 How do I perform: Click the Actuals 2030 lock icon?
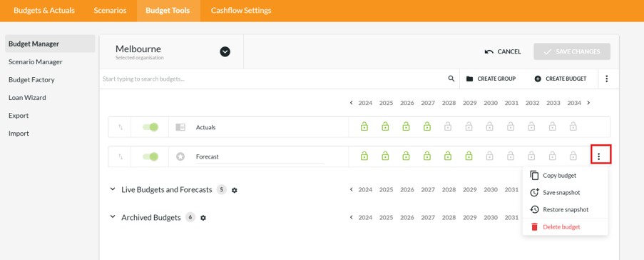[x=489, y=126]
